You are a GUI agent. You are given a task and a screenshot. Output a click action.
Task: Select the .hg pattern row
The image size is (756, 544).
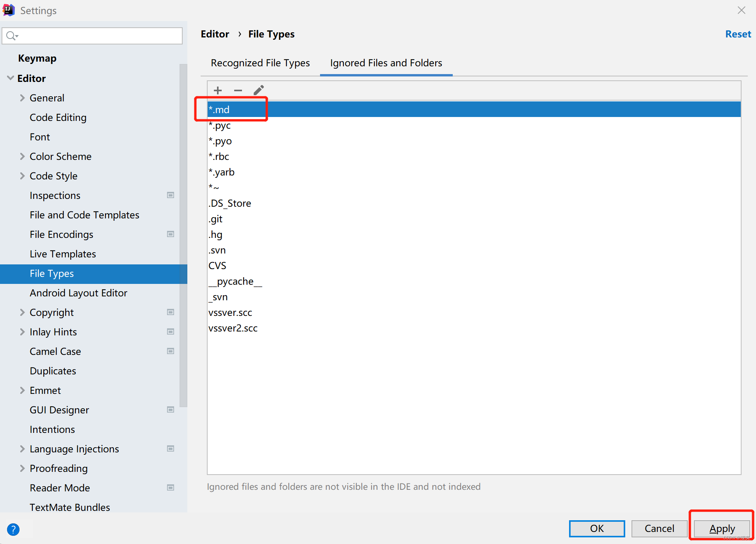[474, 234]
